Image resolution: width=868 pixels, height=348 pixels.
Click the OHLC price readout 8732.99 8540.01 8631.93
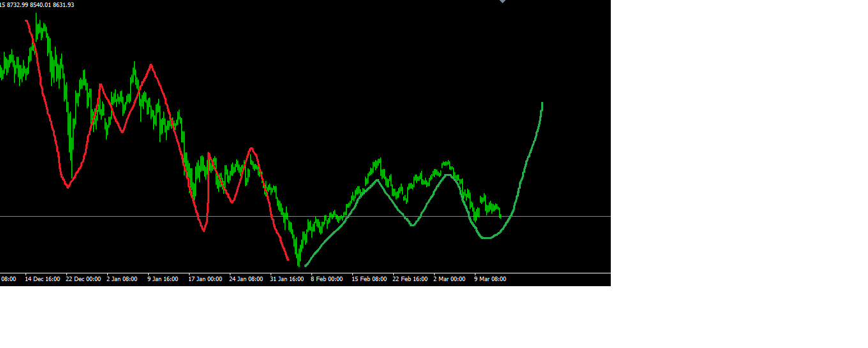[40, 4]
